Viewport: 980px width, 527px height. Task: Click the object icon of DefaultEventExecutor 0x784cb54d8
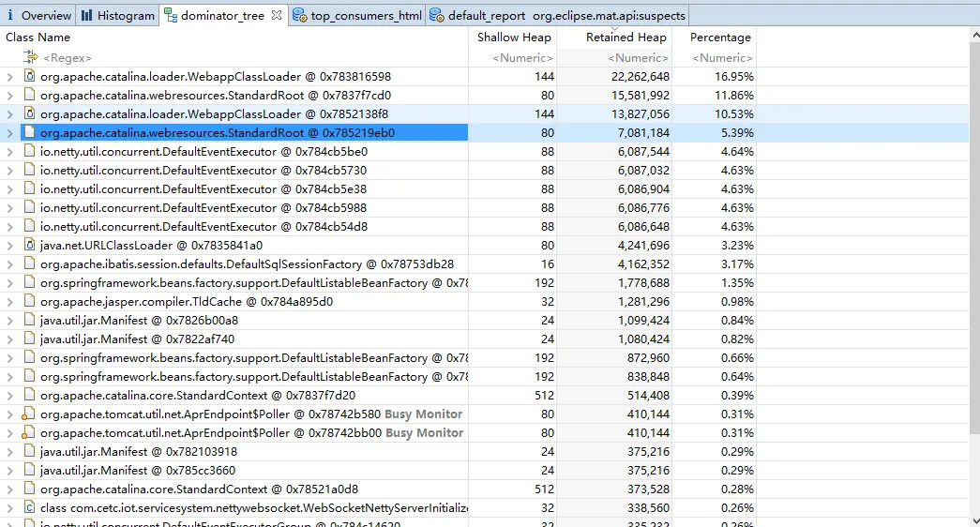[29, 226]
